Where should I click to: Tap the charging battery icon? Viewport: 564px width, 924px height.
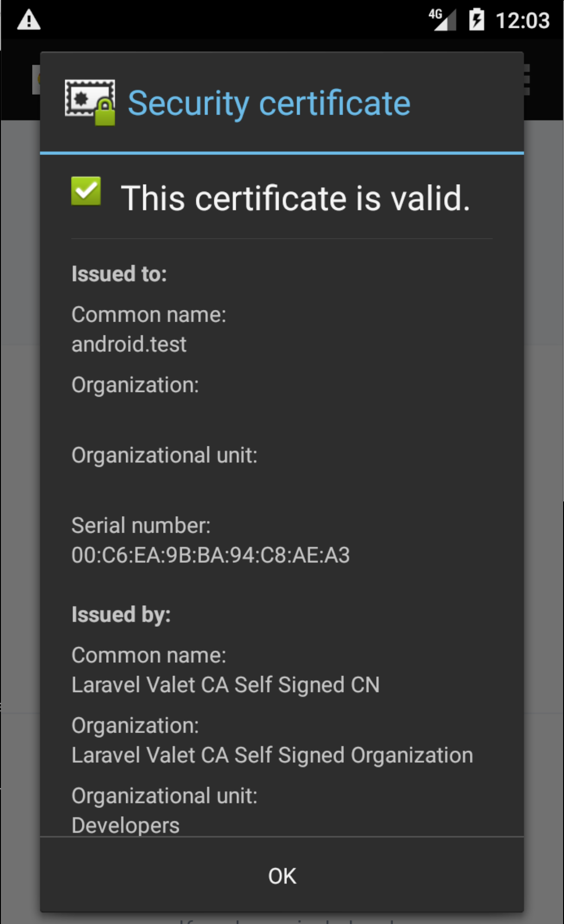tap(477, 19)
